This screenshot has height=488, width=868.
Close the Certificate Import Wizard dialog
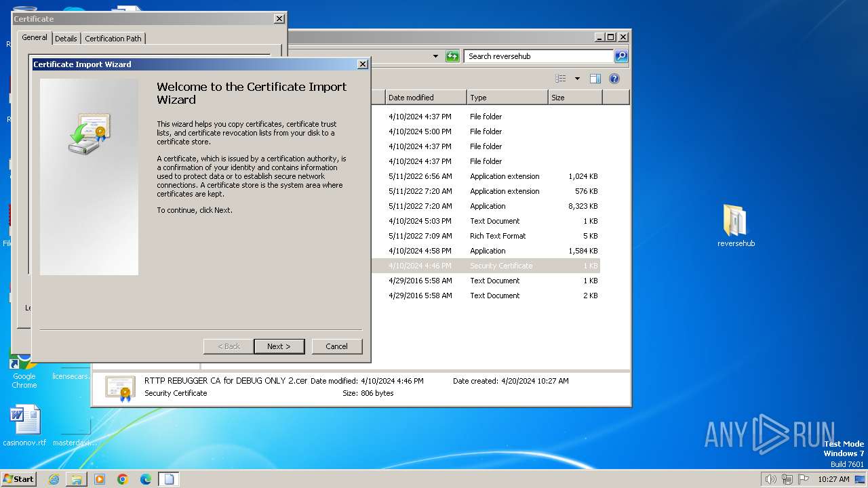tap(363, 64)
